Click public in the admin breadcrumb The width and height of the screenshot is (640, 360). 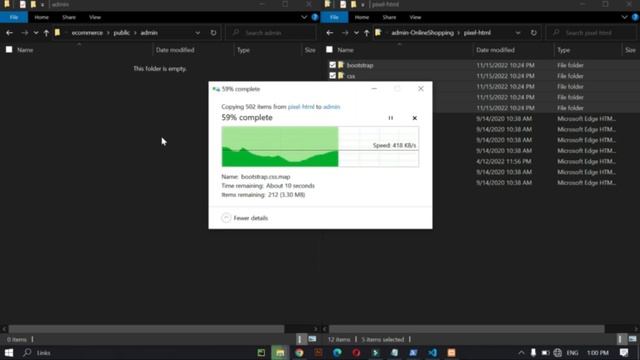tap(122, 33)
